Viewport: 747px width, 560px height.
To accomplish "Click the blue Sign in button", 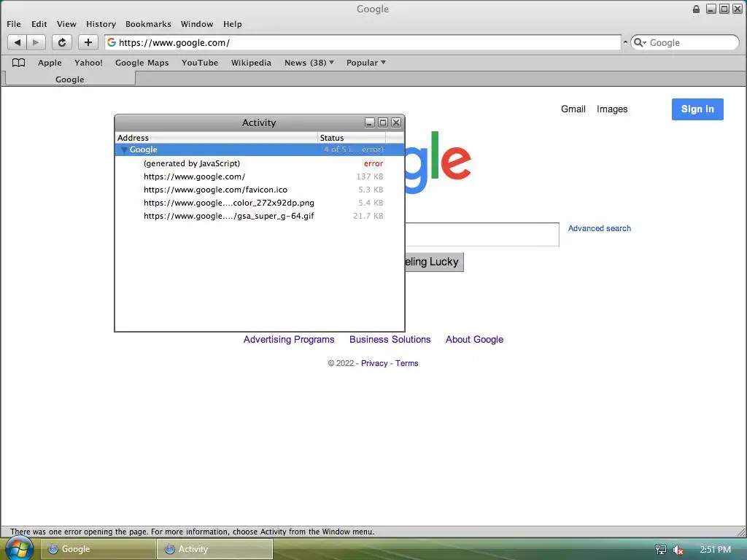I will coord(697,109).
